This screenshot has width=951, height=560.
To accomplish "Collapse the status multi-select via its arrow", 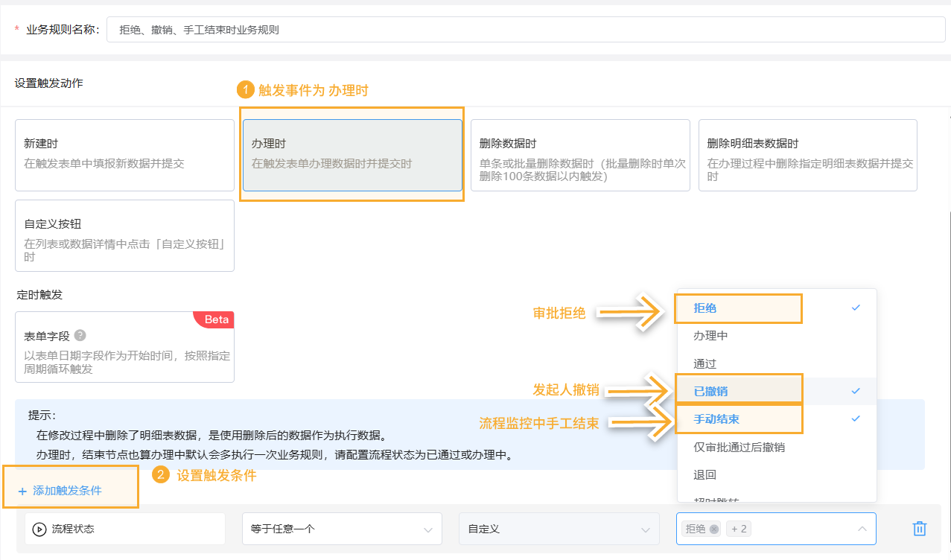I will click(862, 529).
